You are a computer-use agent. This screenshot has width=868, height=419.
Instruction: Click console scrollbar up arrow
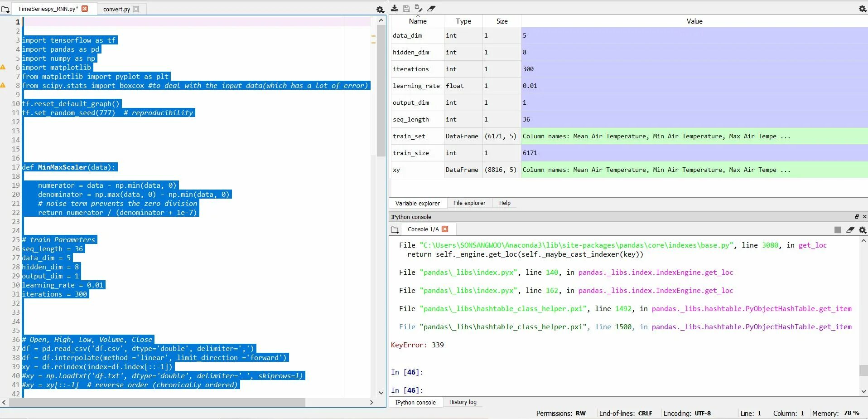863,241
